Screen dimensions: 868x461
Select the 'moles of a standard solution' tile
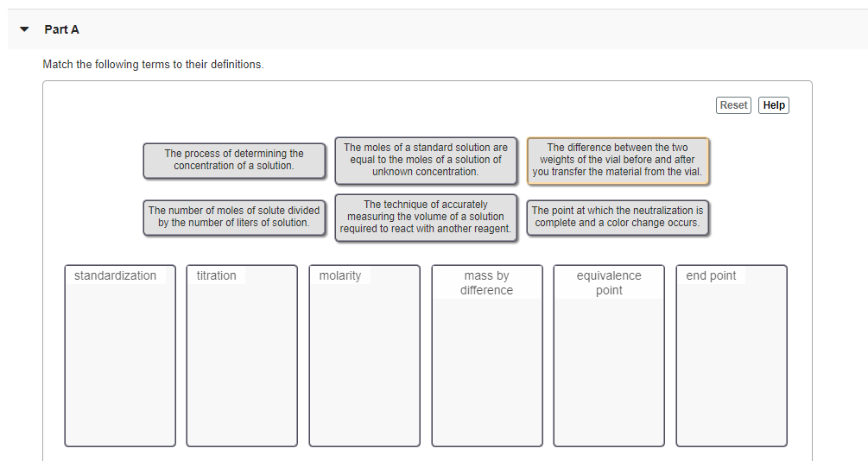click(426, 160)
